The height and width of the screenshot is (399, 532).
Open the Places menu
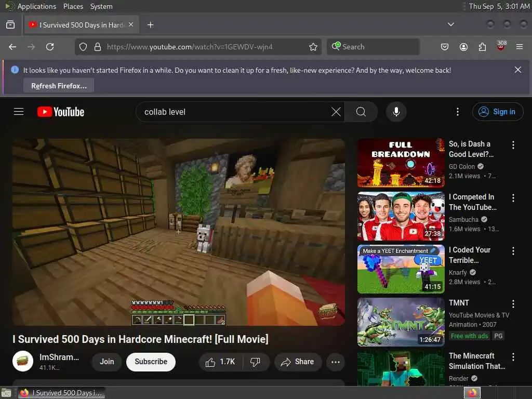click(x=73, y=6)
